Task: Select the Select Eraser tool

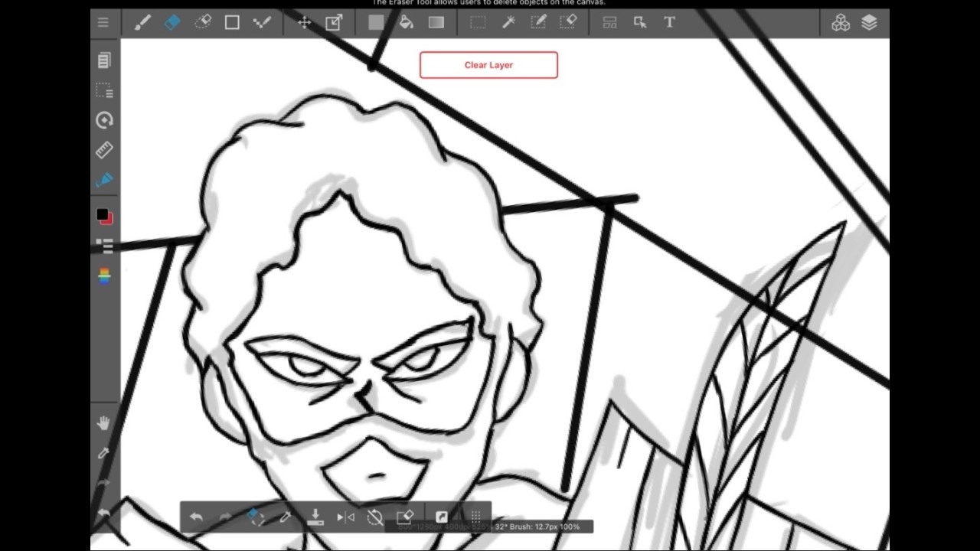Action: (x=568, y=22)
